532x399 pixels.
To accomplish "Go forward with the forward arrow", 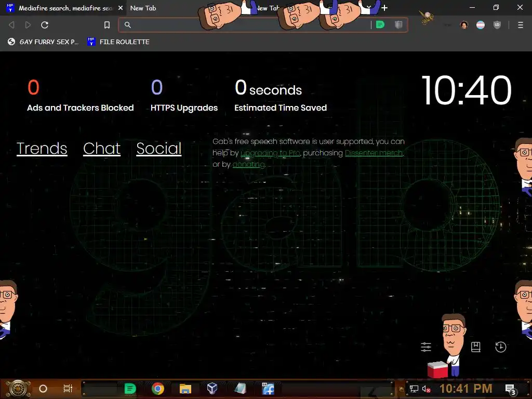I will (x=28, y=25).
